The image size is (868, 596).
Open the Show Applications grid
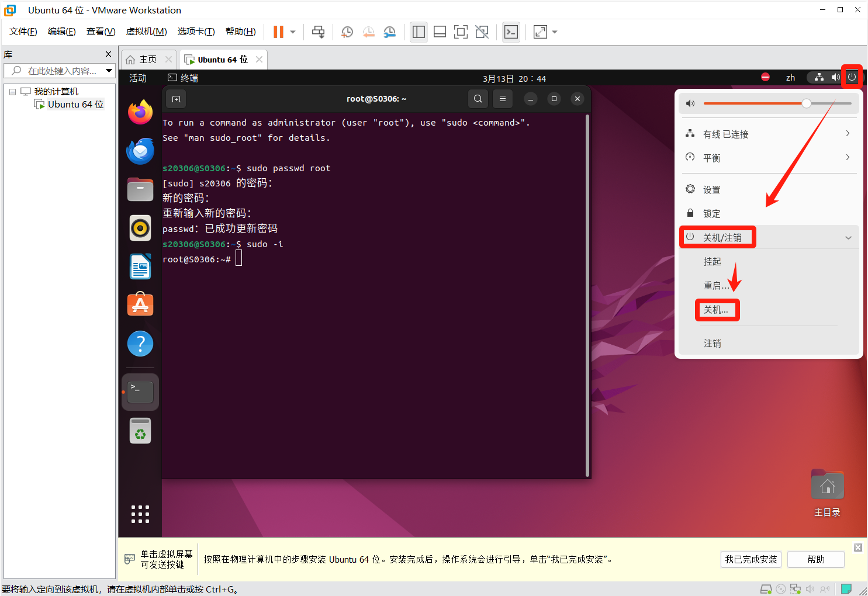pyautogui.click(x=140, y=514)
